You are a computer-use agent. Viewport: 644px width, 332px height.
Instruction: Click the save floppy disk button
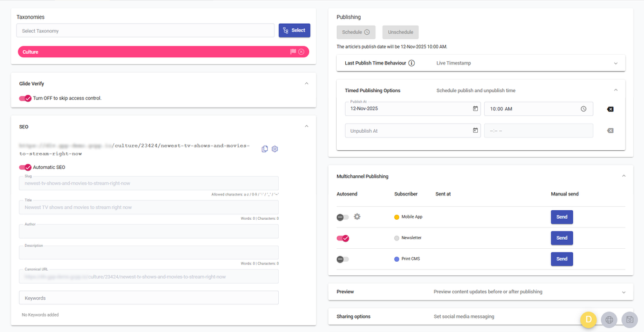[630, 320]
